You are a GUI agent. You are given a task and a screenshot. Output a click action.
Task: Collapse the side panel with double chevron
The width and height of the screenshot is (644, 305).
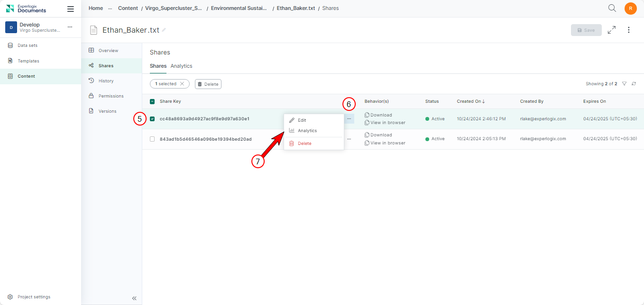coord(134,298)
